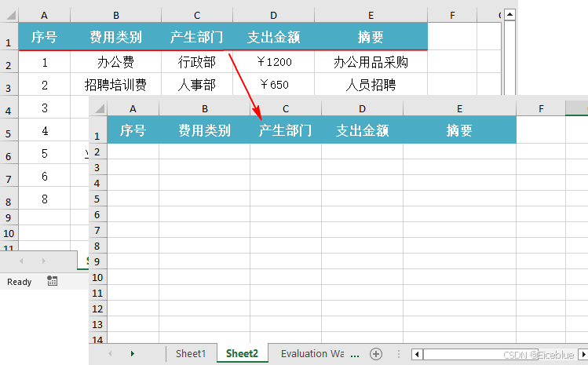Click the ￥650 cell
The image size is (588, 365).
(274, 85)
